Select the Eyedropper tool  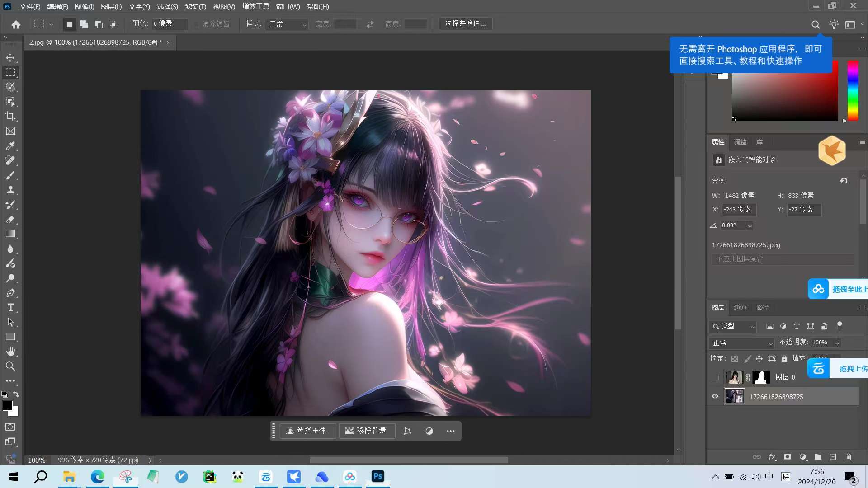coord(10,146)
